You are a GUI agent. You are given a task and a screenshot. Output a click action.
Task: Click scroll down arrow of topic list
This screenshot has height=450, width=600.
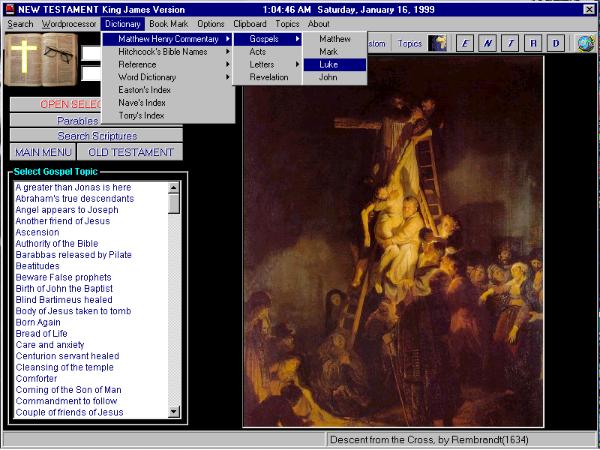click(174, 412)
